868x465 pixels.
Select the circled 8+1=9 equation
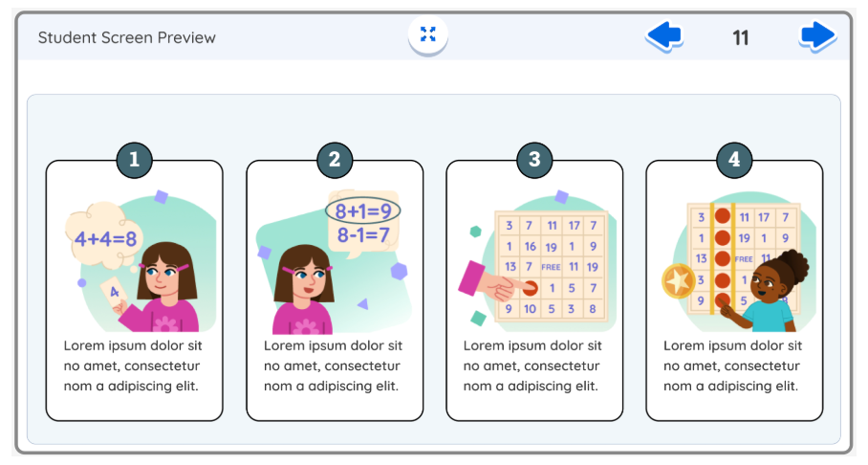pos(363,210)
